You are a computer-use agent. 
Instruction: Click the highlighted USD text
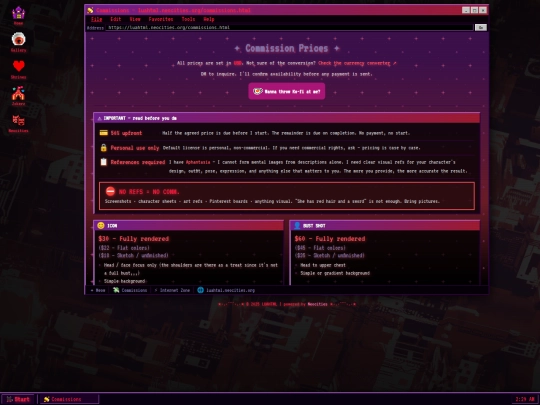tap(237, 63)
